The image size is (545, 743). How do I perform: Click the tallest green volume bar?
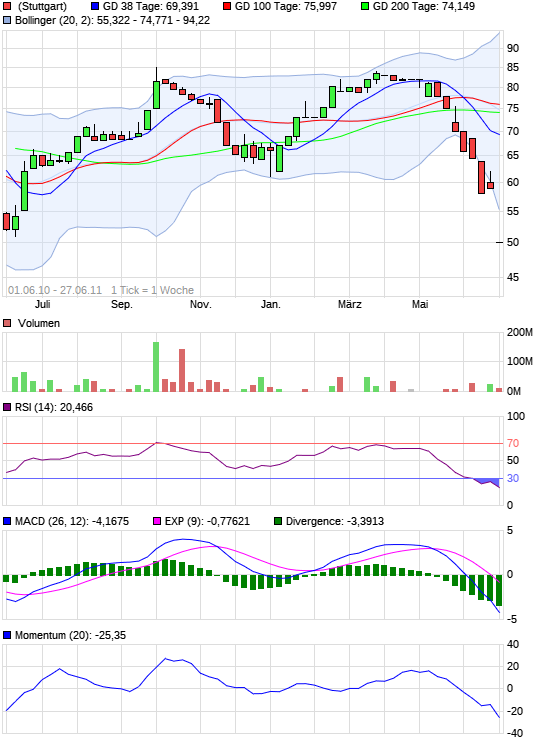point(156,367)
